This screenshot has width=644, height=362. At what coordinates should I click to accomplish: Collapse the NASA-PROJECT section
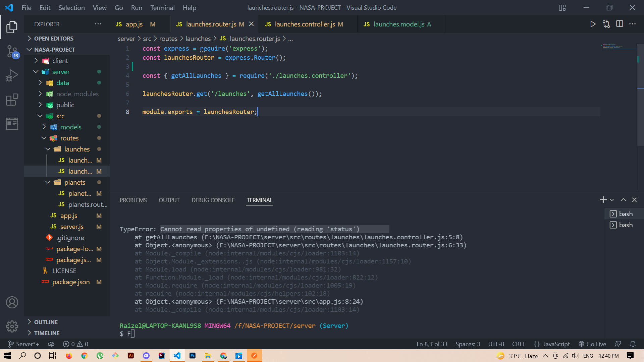[x=67, y=50]
